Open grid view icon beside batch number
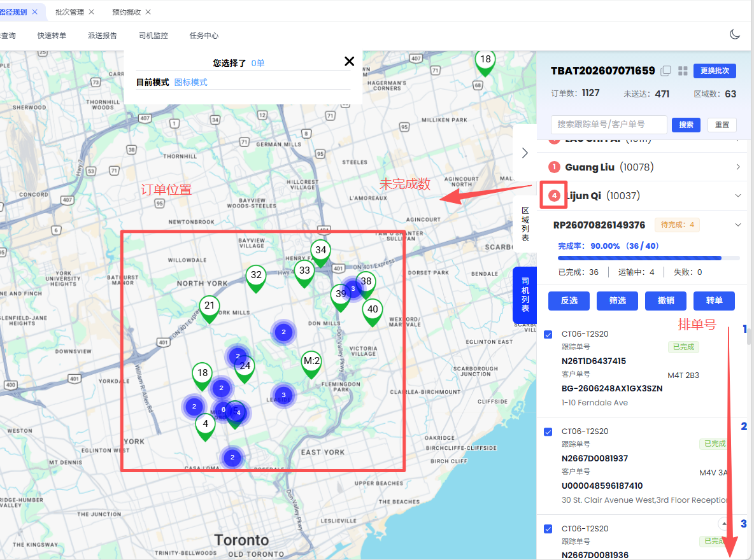Image resolution: width=754 pixels, height=560 pixels. (x=683, y=71)
